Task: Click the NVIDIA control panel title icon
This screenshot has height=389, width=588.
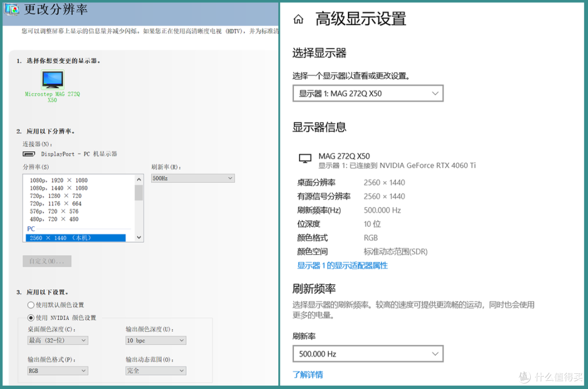Action: pos(11,9)
